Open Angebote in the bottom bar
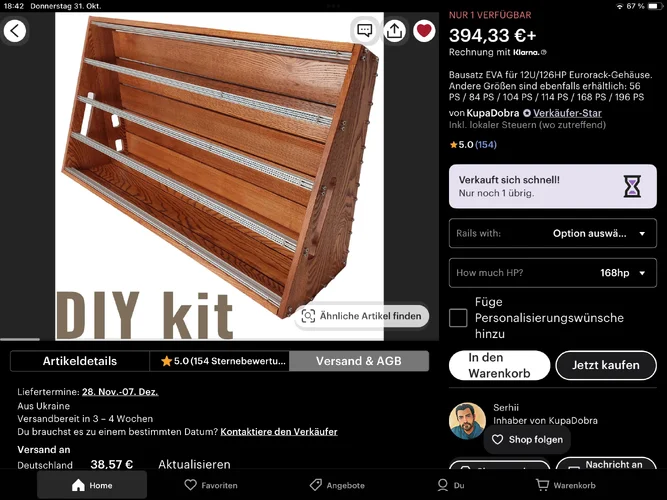This screenshot has height=500, width=667. pos(337,485)
